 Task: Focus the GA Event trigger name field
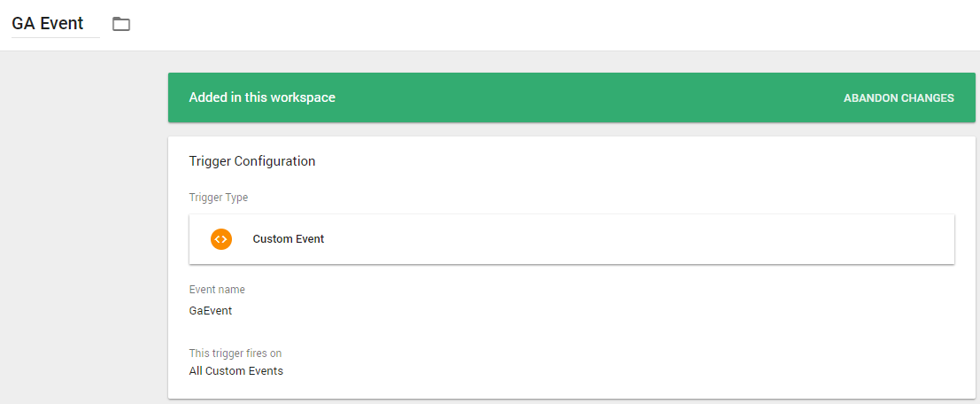pos(56,25)
